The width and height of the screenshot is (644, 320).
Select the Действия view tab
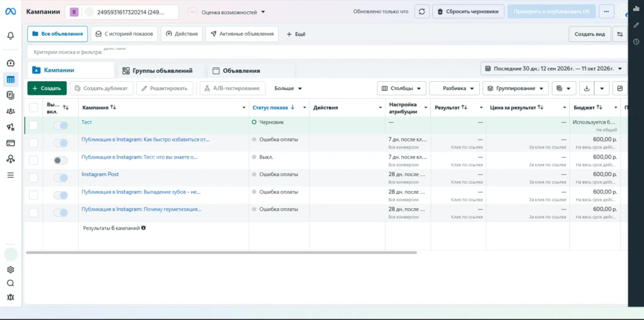click(182, 34)
